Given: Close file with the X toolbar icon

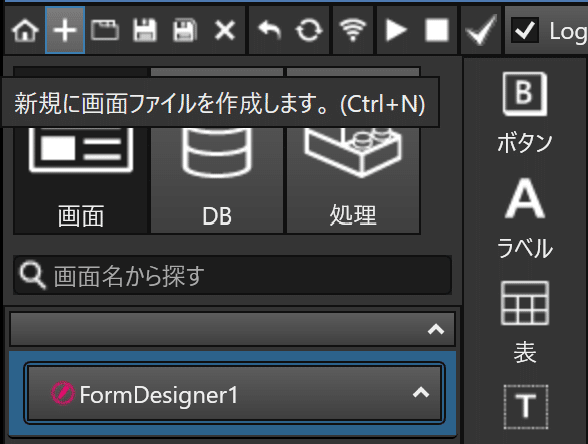Looking at the screenshot, I should pos(225,30).
